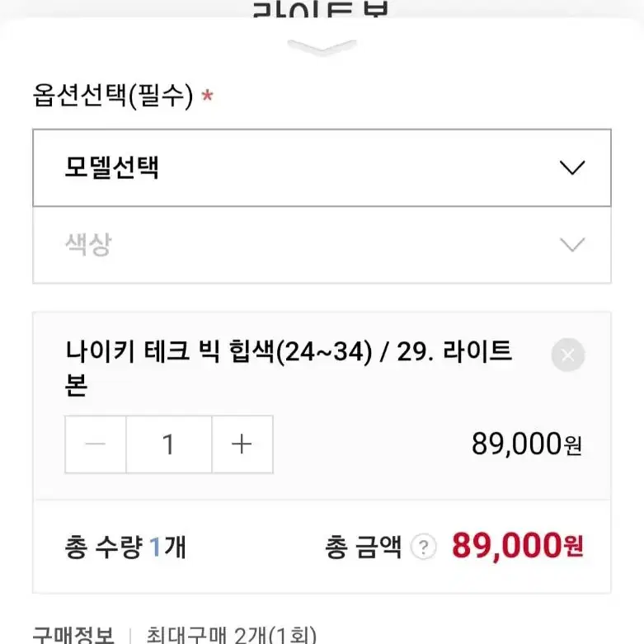644x644 pixels.
Task: Click the quantity field showing 1
Action: (x=169, y=444)
